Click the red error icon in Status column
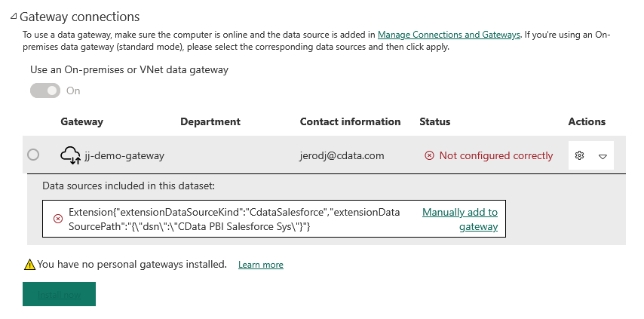Screen dimensions: 644x319 (x=429, y=155)
